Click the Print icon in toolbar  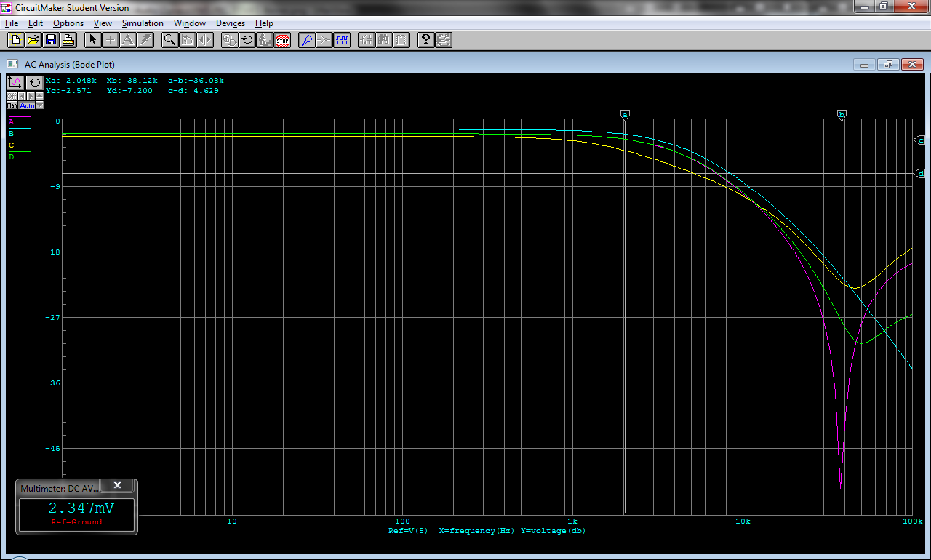tap(68, 40)
